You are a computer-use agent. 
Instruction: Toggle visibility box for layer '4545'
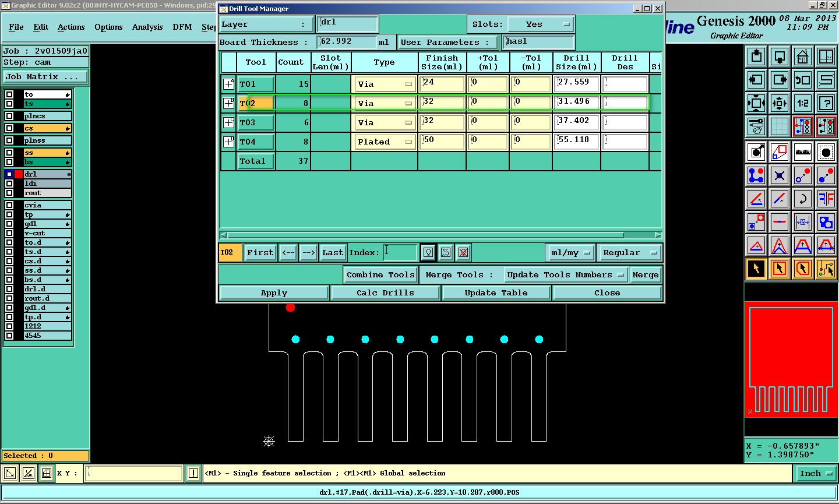(9, 336)
